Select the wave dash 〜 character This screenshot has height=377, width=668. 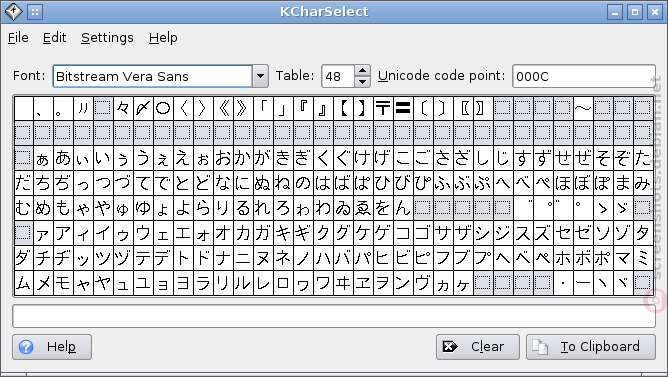pyautogui.click(x=583, y=108)
